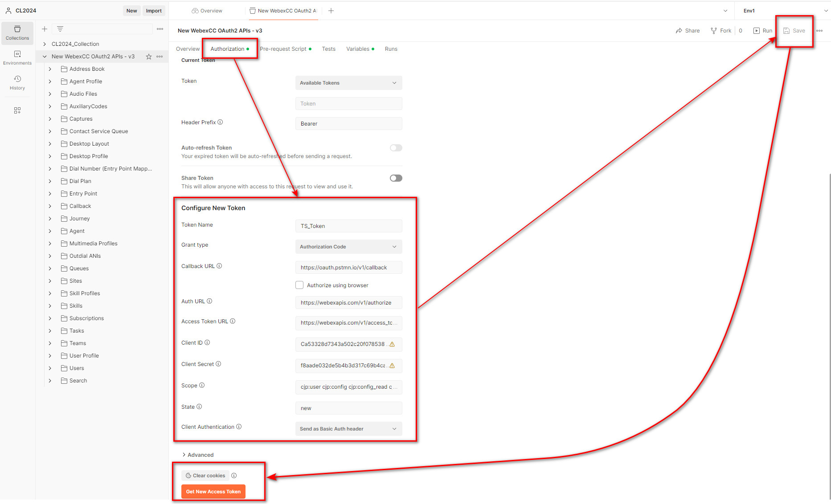Viewport: 831px width, 504px height.
Task: Toggle the Share Token switch
Action: (396, 178)
